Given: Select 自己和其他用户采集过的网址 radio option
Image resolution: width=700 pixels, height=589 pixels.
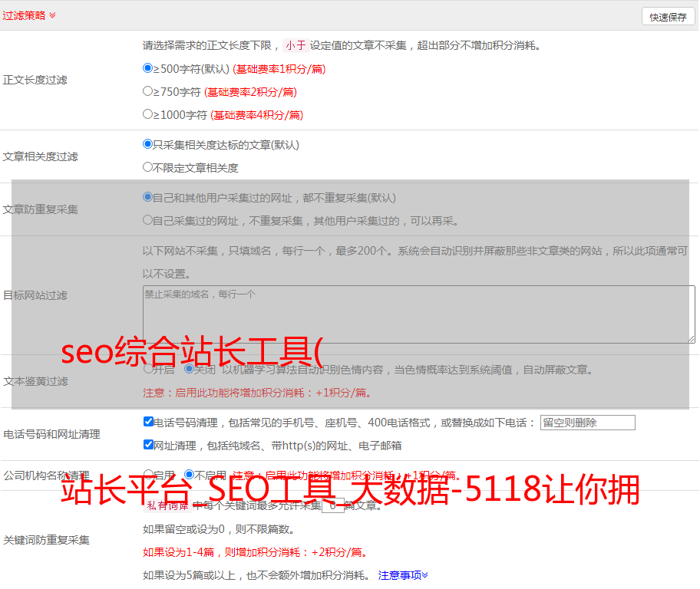Looking at the screenshot, I should pos(148,197).
